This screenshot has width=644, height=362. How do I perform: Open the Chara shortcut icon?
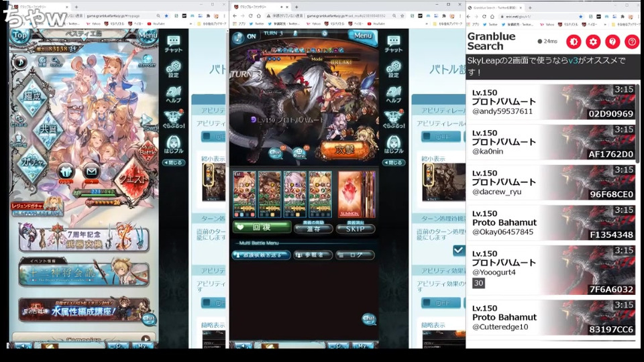19,120
